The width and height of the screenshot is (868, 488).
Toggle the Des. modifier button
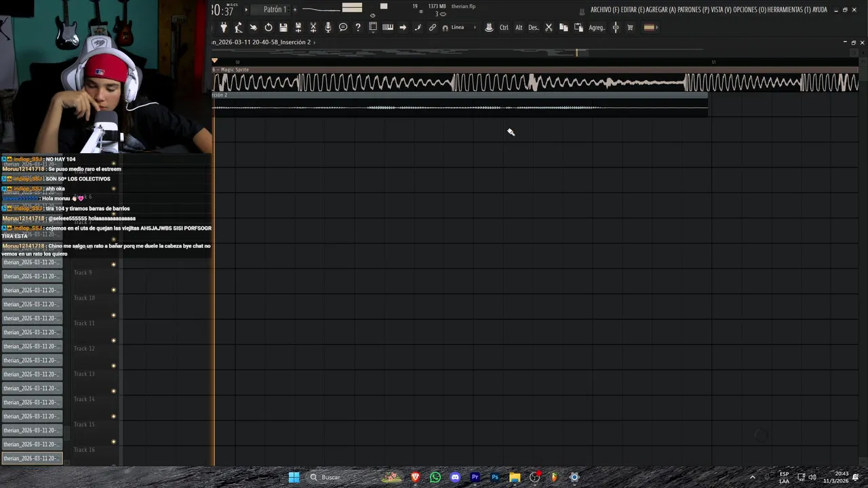(x=534, y=28)
